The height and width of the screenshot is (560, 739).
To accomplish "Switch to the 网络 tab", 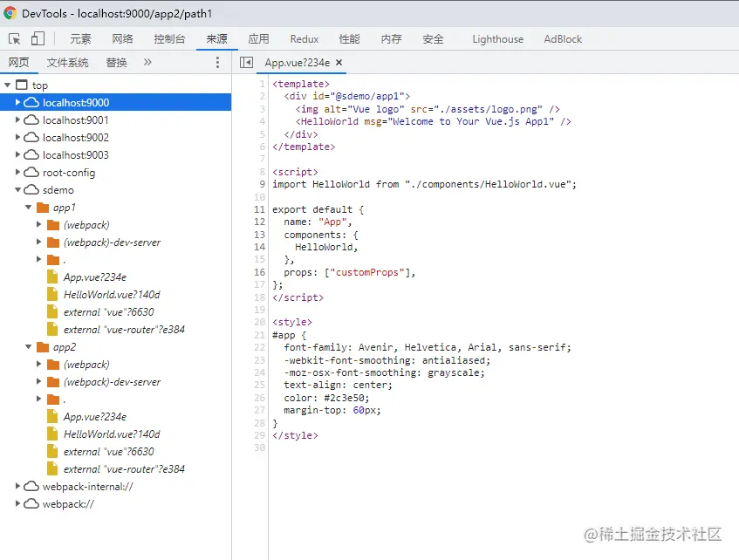I will (122, 39).
